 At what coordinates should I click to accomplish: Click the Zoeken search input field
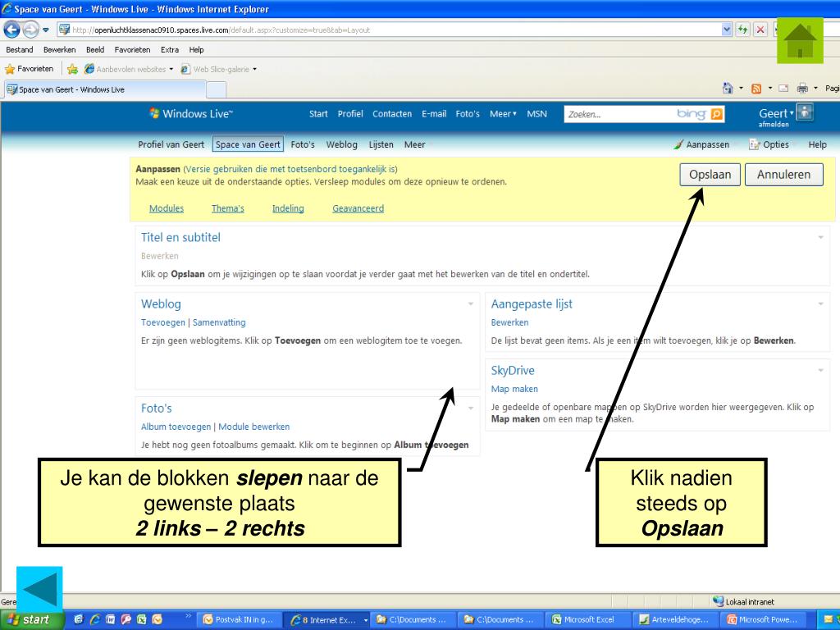(619, 114)
